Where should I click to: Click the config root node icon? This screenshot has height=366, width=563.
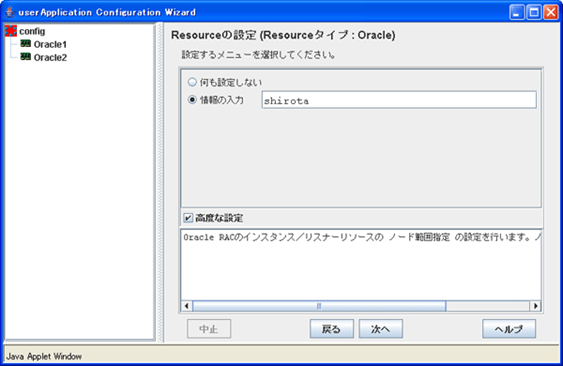11,31
